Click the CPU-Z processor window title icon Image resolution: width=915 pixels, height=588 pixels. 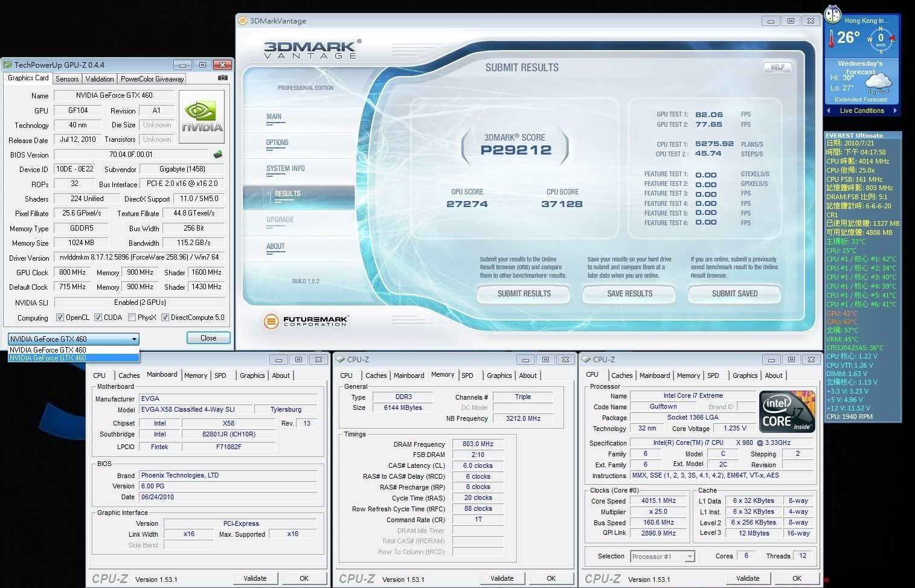(586, 359)
